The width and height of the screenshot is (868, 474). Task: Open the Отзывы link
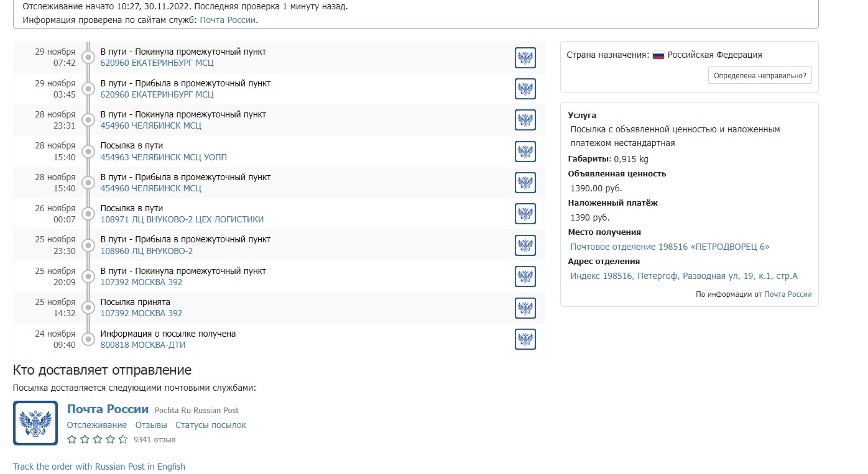pos(151,425)
